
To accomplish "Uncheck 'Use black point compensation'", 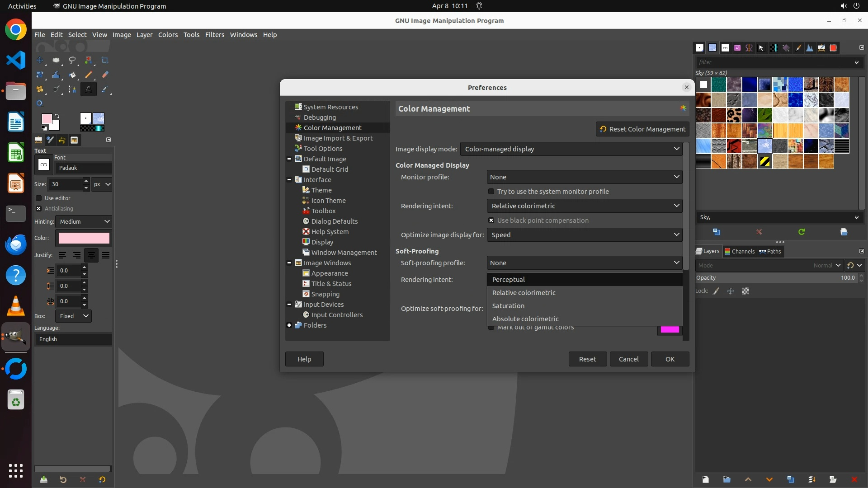I will [x=491, y=221].
